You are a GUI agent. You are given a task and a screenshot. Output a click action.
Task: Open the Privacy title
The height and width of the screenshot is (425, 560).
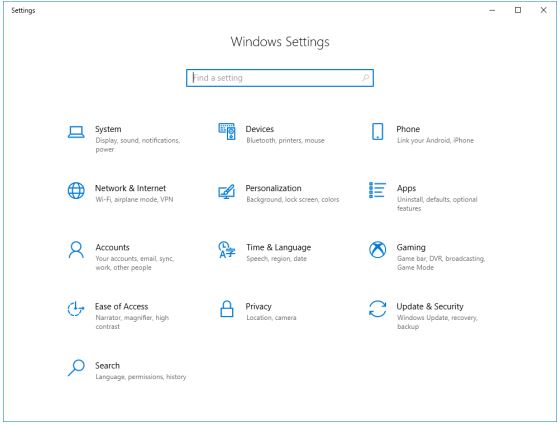[x=259, y=306]
